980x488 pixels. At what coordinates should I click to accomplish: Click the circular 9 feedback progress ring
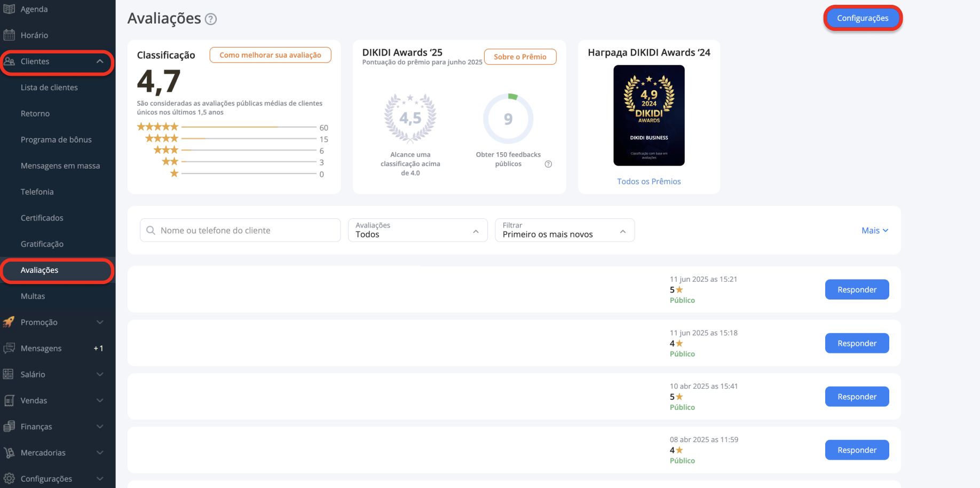click(x=508, y=119)
